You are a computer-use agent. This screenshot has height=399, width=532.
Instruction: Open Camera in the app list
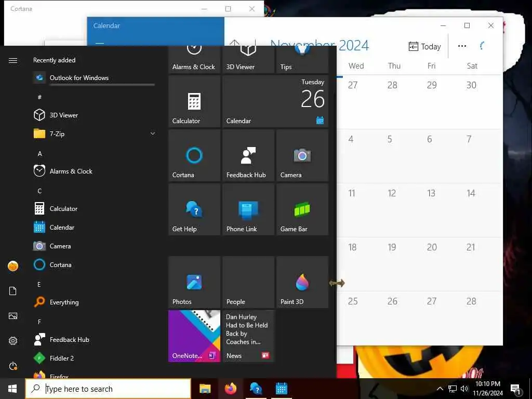point(95,246)
